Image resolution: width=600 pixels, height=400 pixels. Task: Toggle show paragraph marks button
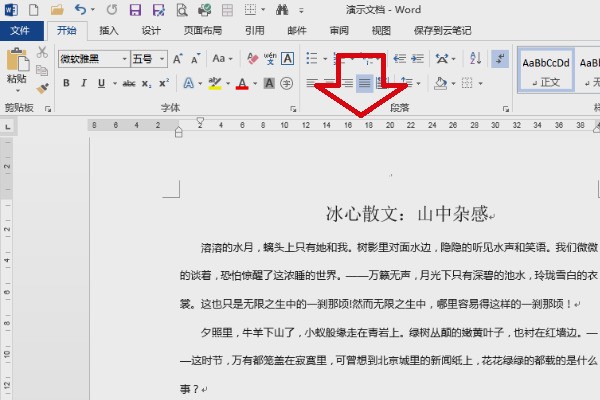coord(500,59)
